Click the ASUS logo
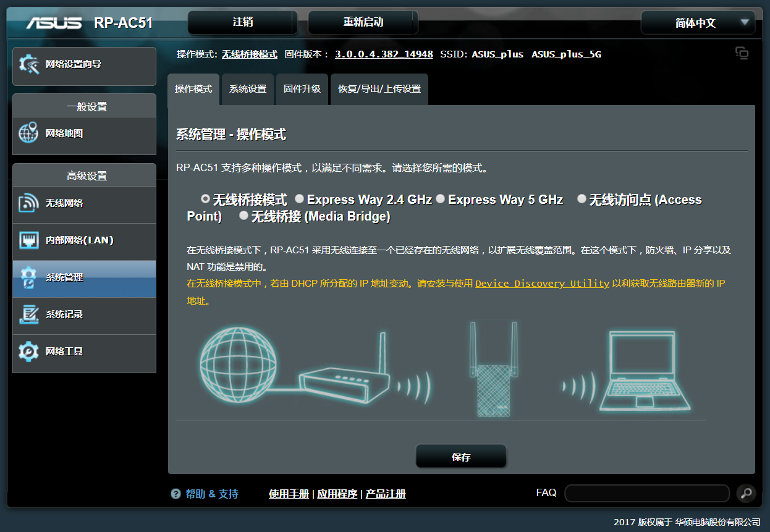 point(54,23)
